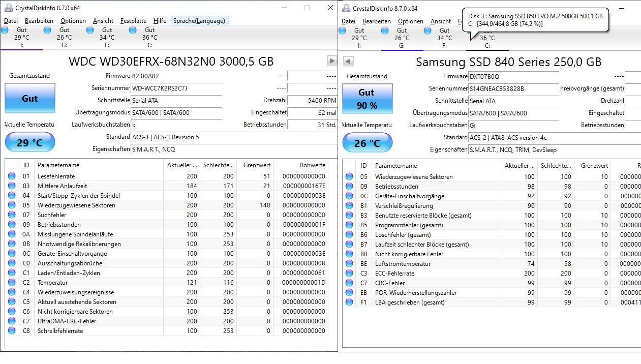Select the POR-Wiederherstellungszähler row
641x364 pixels.
click(492, 293)
